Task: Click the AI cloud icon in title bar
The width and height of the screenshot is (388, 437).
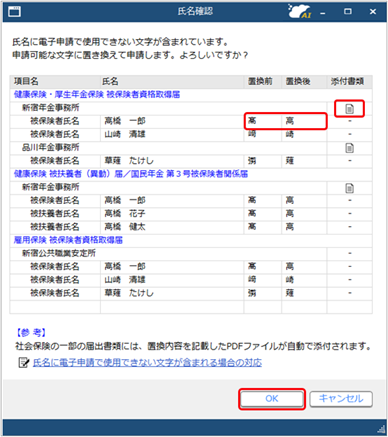Action: (299, 12)
